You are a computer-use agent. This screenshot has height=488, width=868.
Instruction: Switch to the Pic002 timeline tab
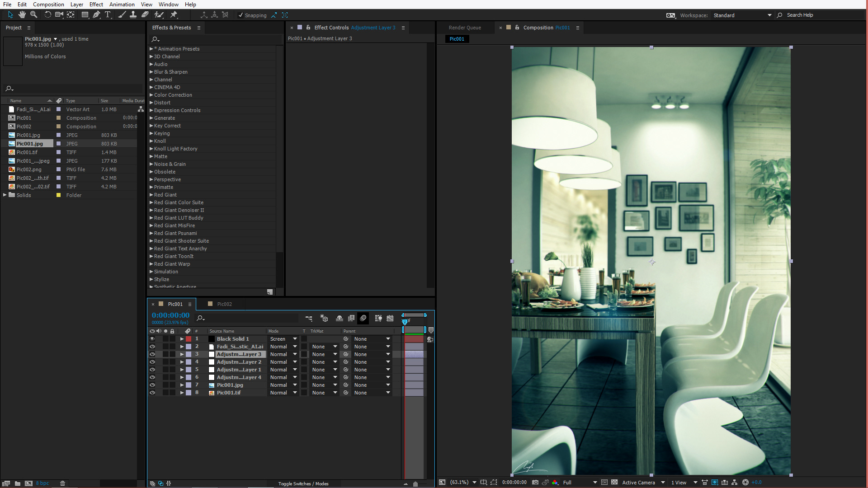tap(224, 304)
